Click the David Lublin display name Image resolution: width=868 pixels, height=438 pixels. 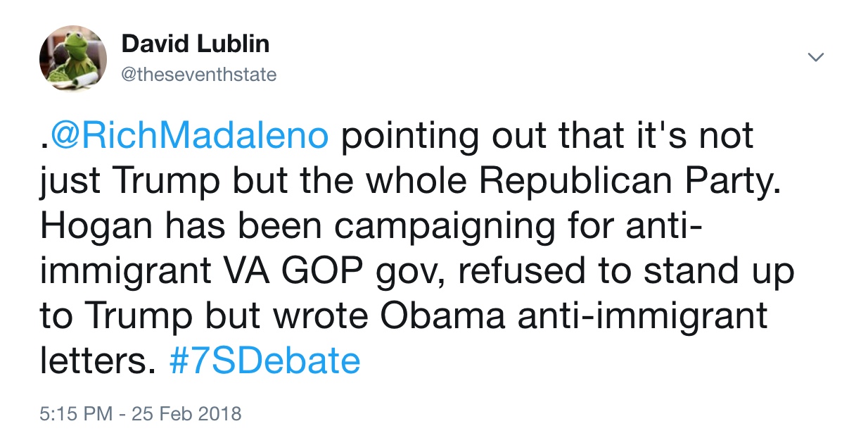click(195, 44)
